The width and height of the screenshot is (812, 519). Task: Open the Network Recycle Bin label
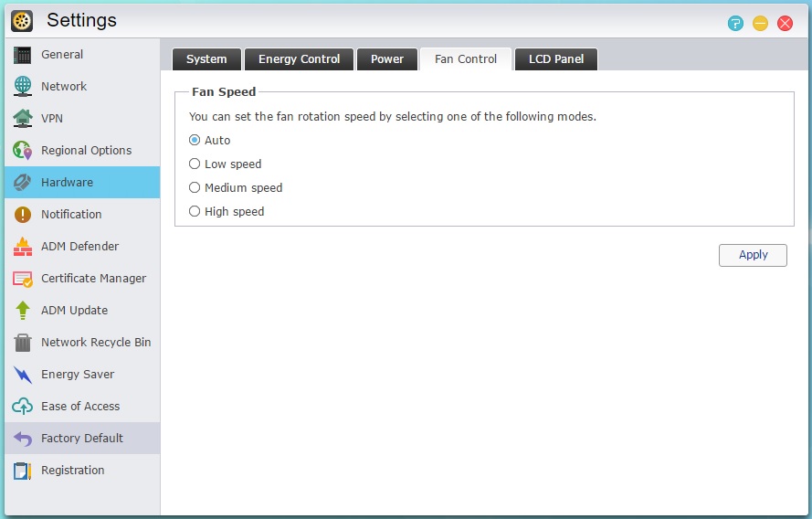pyautogui.click(x=96, y=343)
